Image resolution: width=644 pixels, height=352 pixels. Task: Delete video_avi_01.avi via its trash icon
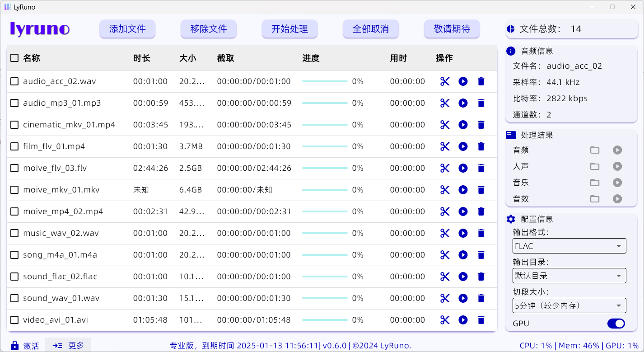(481, 320)
